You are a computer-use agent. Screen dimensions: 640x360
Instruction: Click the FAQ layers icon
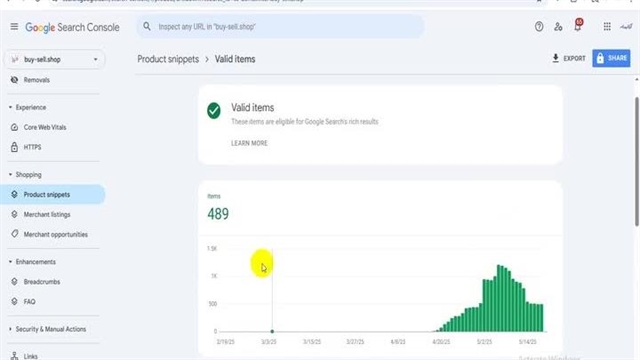pyautogui.click(x=14, y=302)
